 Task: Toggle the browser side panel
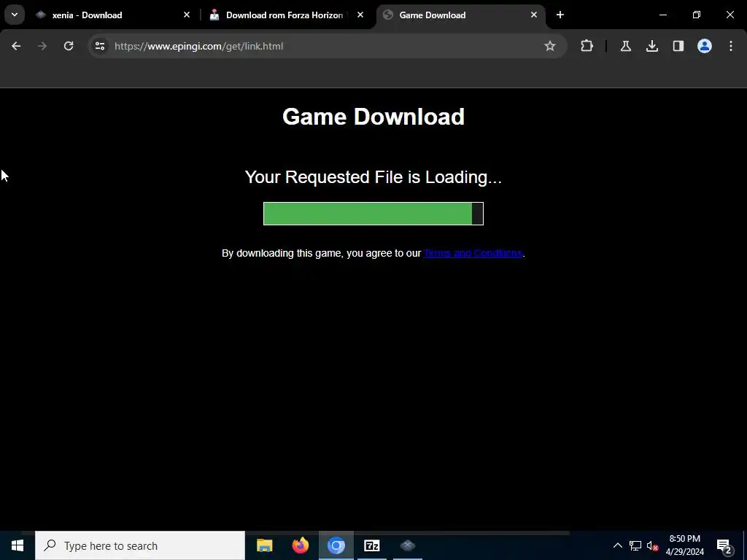click(x=678, y=46)
